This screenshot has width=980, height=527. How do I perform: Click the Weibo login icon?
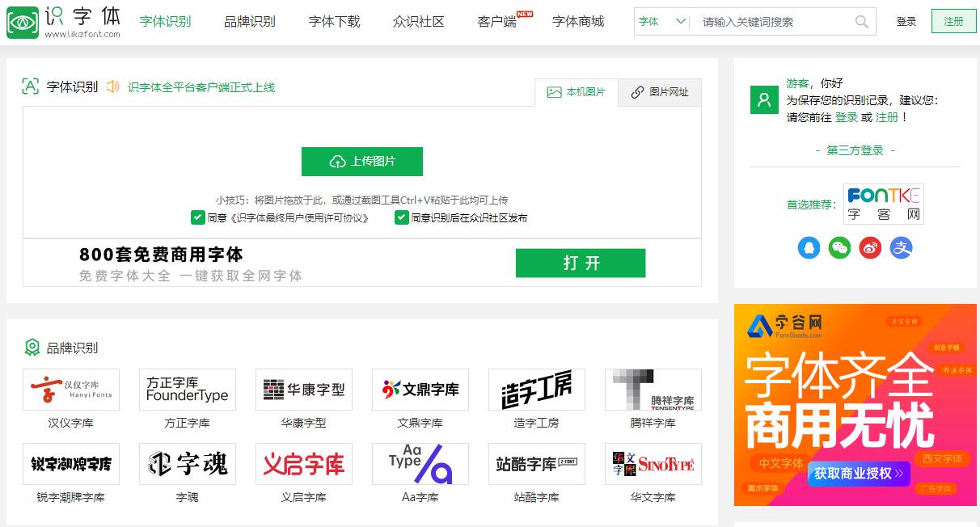pyautogui.click(x=870, y=247)
